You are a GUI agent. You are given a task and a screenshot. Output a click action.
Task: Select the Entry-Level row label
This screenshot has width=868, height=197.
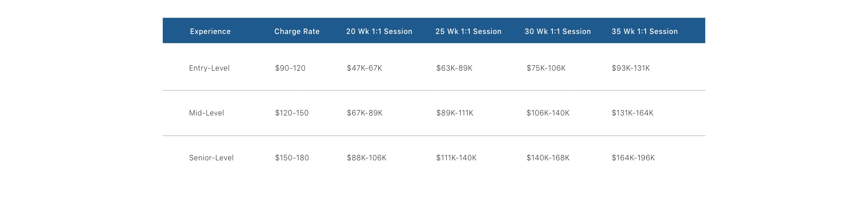(209, 68)
